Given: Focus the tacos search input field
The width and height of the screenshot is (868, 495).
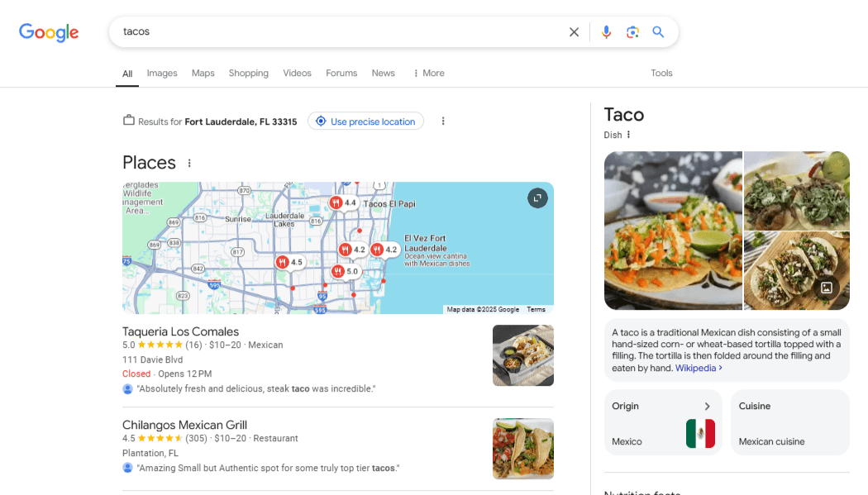Looking at the screenshot, I should [x=337, y=31].
